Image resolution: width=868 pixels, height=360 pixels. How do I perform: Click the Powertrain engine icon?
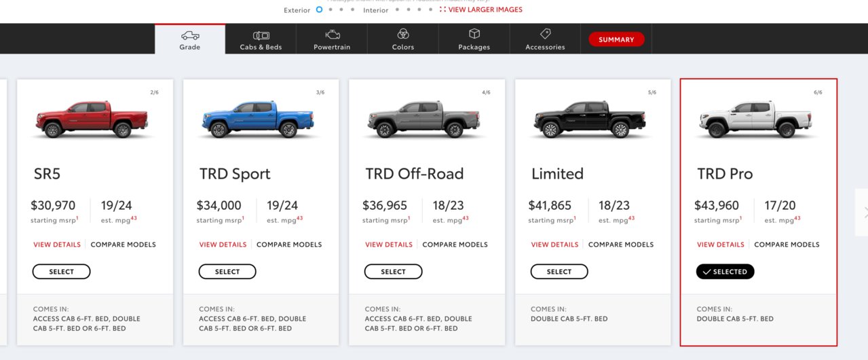(333, 34)
